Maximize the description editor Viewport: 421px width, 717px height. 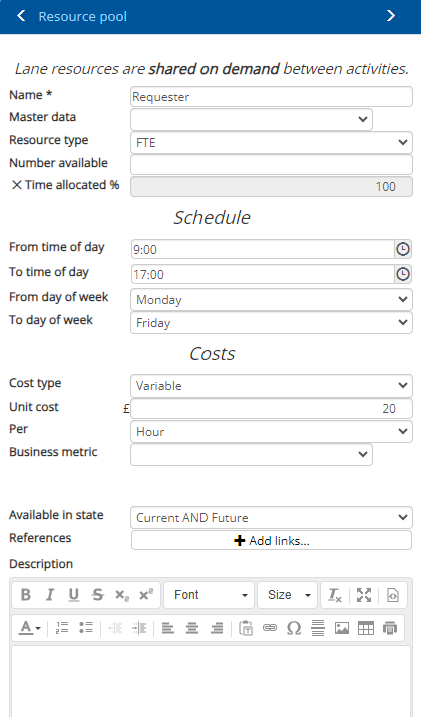tap(364, 595)
